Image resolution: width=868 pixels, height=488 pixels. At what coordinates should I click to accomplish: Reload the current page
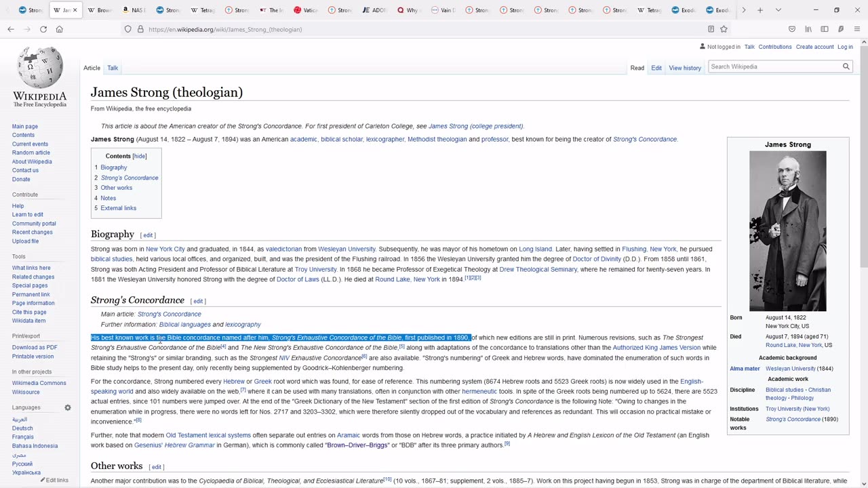[43, 29]
